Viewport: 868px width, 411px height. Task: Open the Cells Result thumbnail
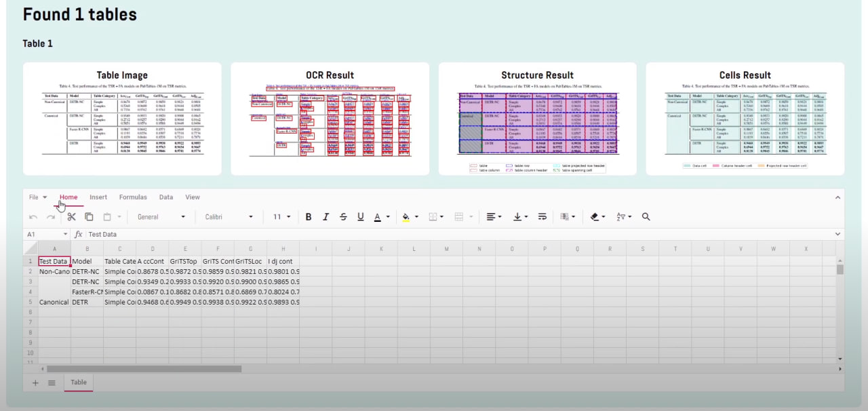(x=745, y=119)
